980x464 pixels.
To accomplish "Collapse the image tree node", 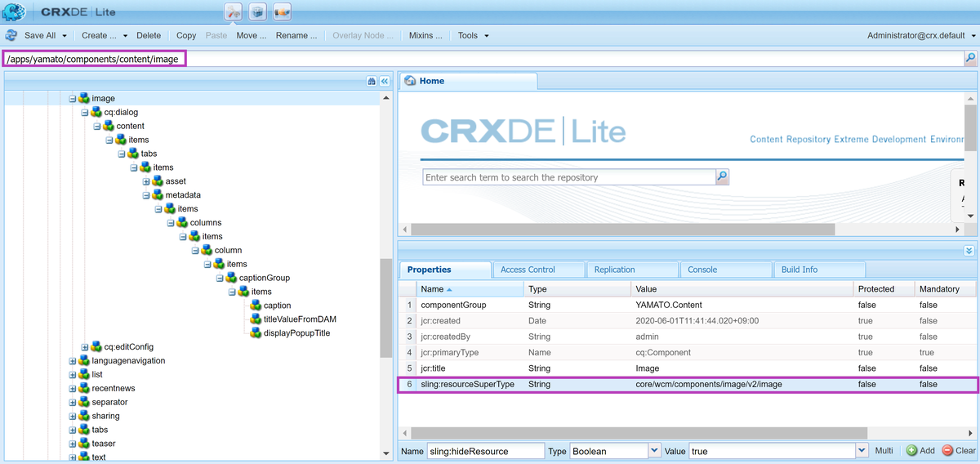I will 73,98.
